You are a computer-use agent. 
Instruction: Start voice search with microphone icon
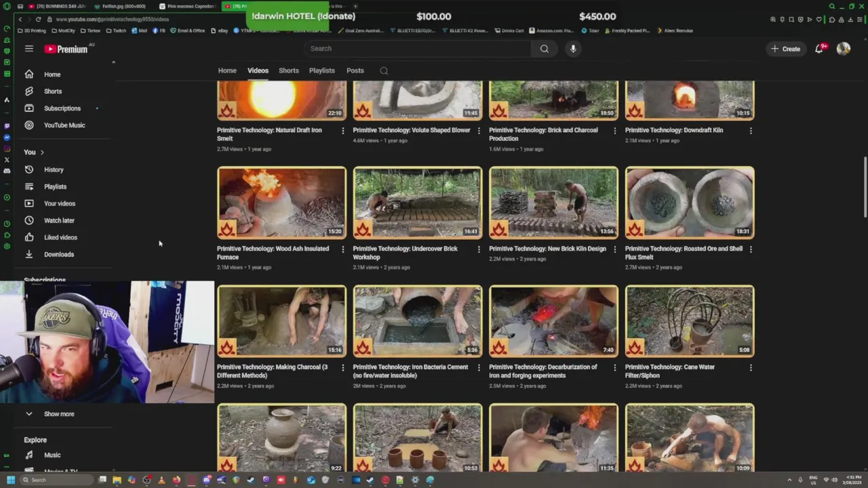point(573,49)
